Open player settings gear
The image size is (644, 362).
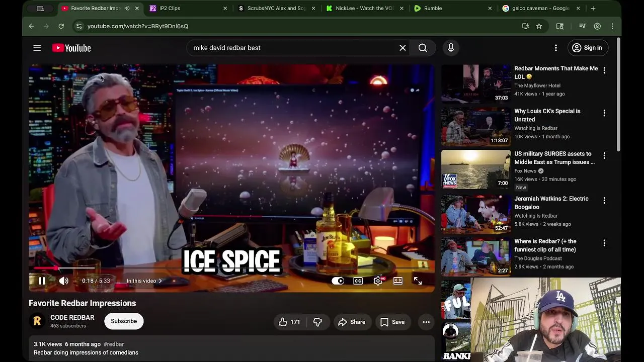coord(378,281)
